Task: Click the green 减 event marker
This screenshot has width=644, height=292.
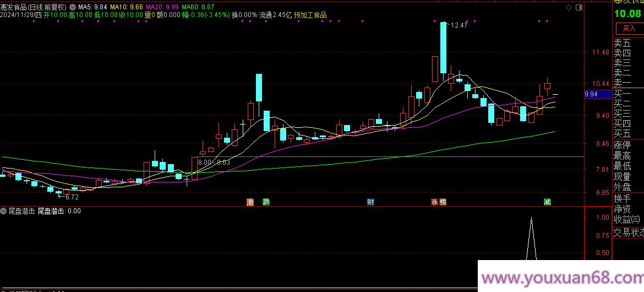Action: pos(547,202)
